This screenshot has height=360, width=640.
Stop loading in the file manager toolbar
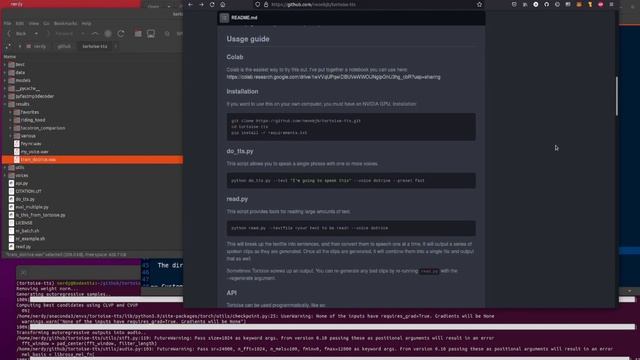[108, 34]
